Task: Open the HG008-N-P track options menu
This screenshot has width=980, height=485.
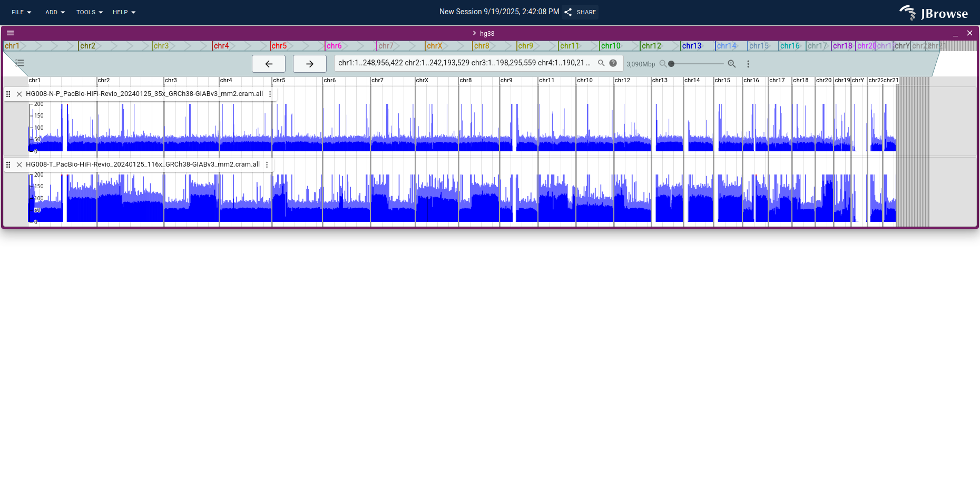Action: [x=270, y=94]
